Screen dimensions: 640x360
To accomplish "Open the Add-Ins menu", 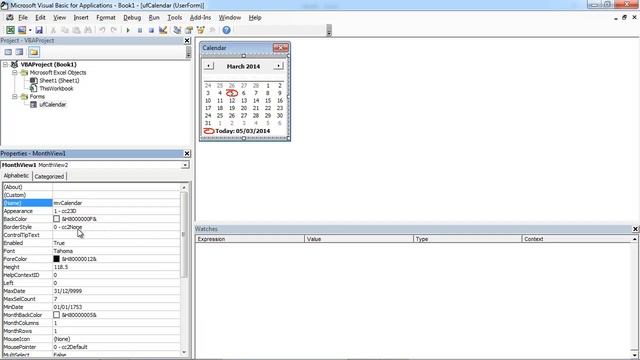I will click(x=200, y=18).
